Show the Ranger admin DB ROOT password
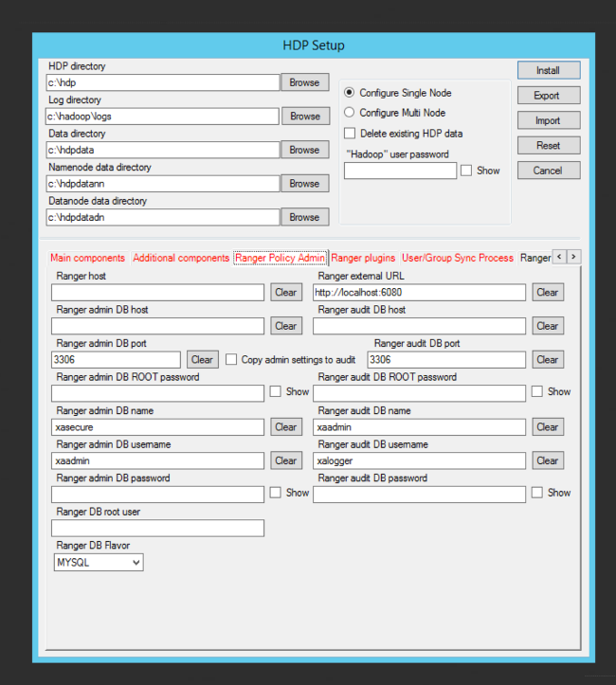Screen dimensions: 616x685 click(276, 392)
